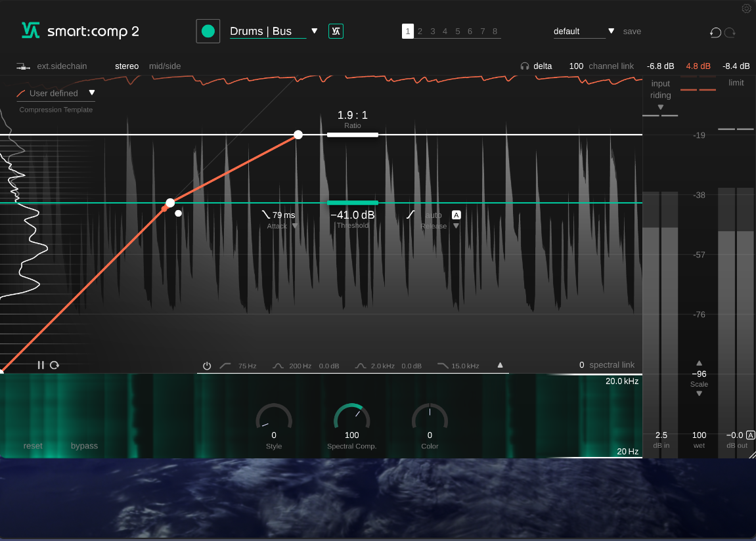Image resolution: width=756 pixels, height=541 pixels.
Task: Click the undo arrow icon top right
Action: point(715,32)
